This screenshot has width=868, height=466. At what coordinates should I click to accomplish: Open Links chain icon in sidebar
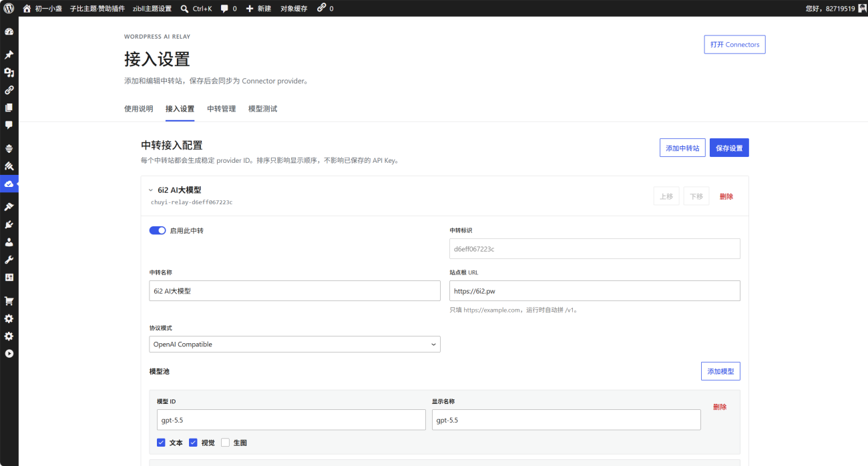coord(9,89)
